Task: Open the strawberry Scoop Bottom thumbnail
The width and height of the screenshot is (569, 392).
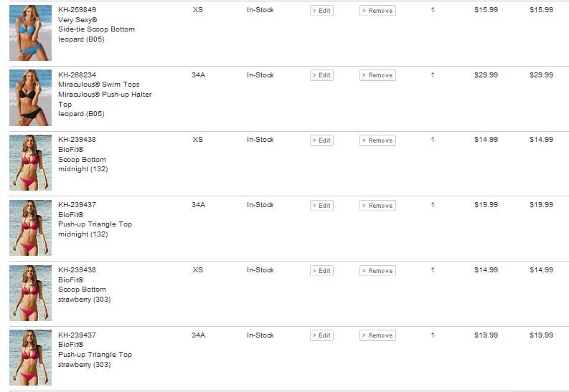Action: point(30,292)
